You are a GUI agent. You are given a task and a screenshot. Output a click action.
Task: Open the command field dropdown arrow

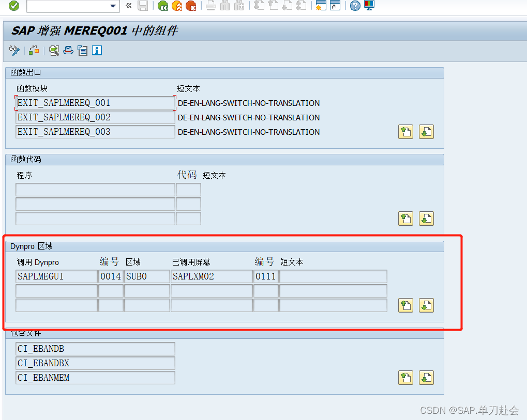(x=113, y=6)
